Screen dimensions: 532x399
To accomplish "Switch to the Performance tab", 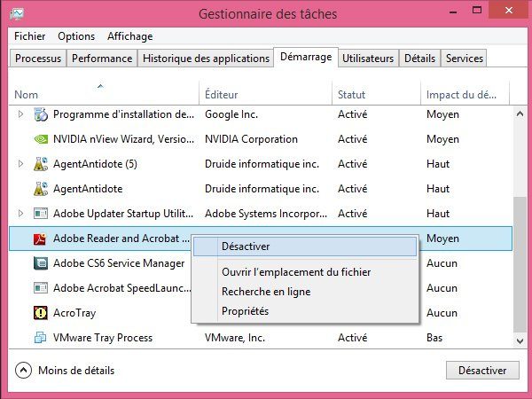I will click(x=102, y=59).
